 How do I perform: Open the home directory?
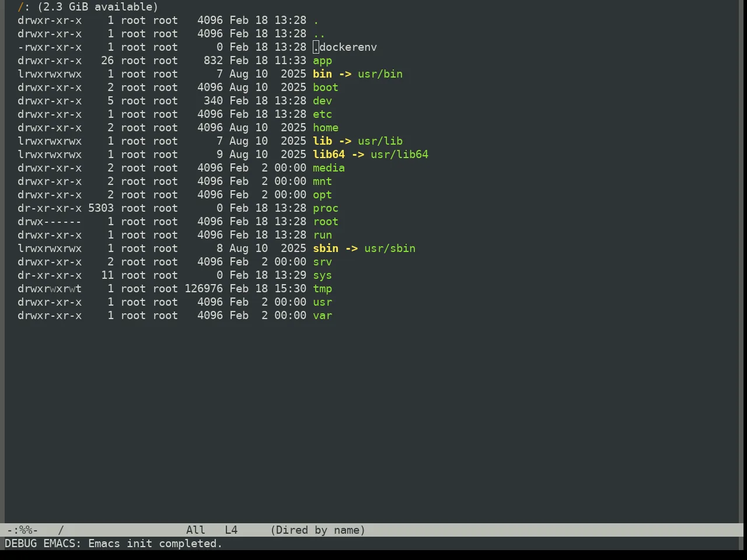tap(326, 128)
